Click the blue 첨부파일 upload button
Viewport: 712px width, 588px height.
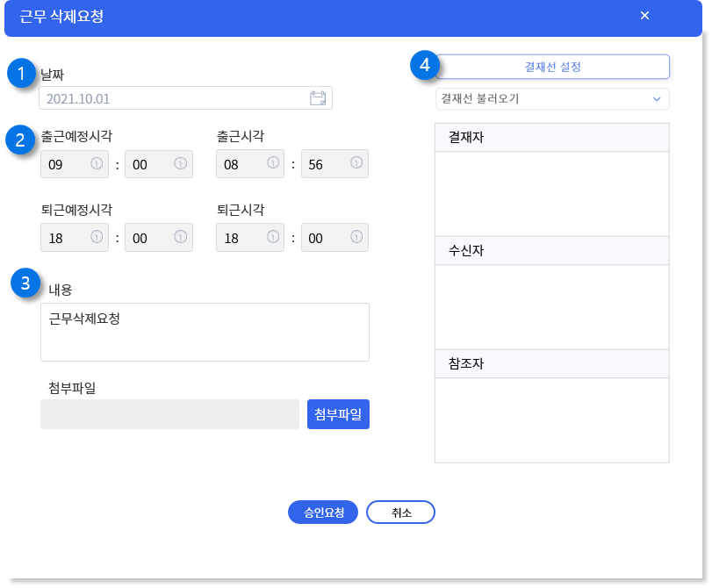[338, 414]
